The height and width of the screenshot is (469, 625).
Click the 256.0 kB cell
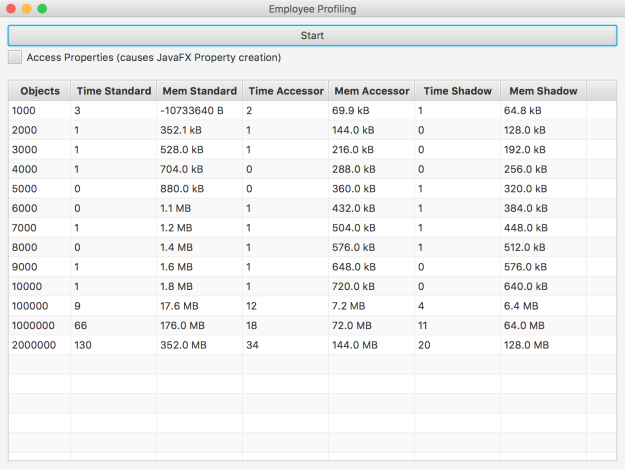(x=543, y=169)
